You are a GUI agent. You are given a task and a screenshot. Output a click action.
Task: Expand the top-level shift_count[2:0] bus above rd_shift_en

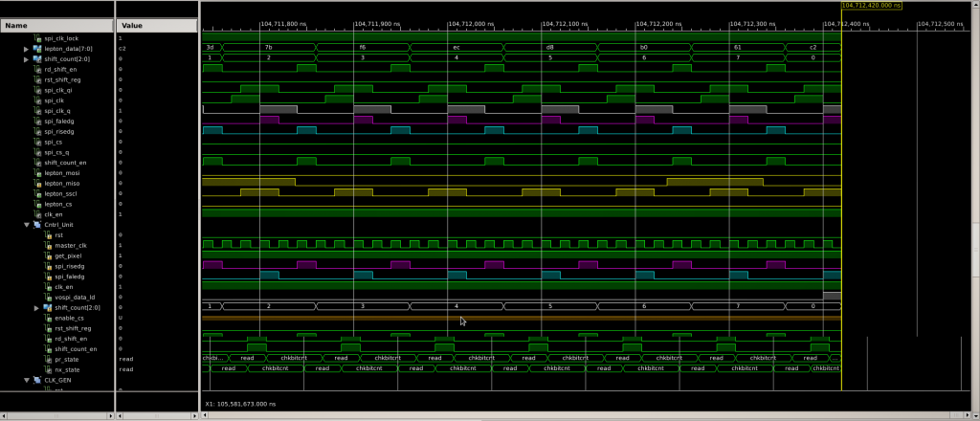point(26,58)
